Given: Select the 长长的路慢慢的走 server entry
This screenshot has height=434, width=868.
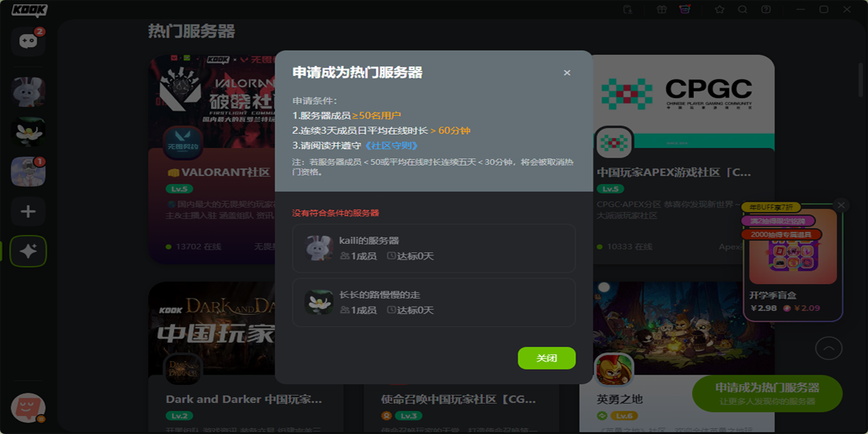Looking at the screenshot, I should pyautogui.click(x=434, y=302).
